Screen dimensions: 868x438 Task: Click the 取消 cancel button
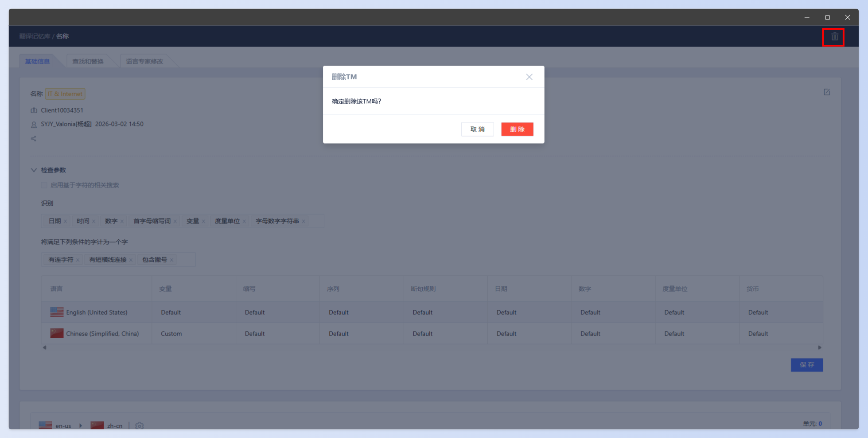coord(477,129)
